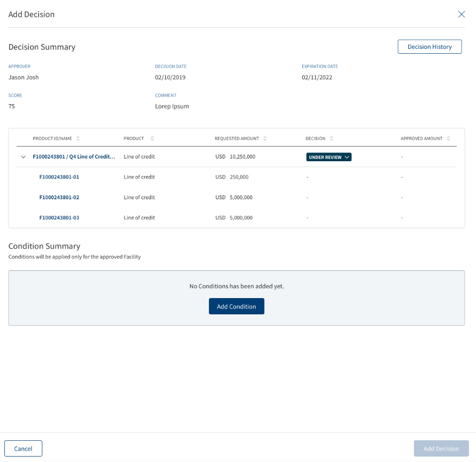
Task: Select the score value 75
Action: tap(11, 106)
